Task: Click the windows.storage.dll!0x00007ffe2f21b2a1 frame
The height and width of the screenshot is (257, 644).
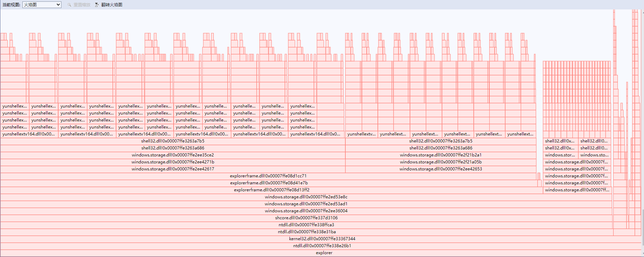Action: (x=440, y=155)
